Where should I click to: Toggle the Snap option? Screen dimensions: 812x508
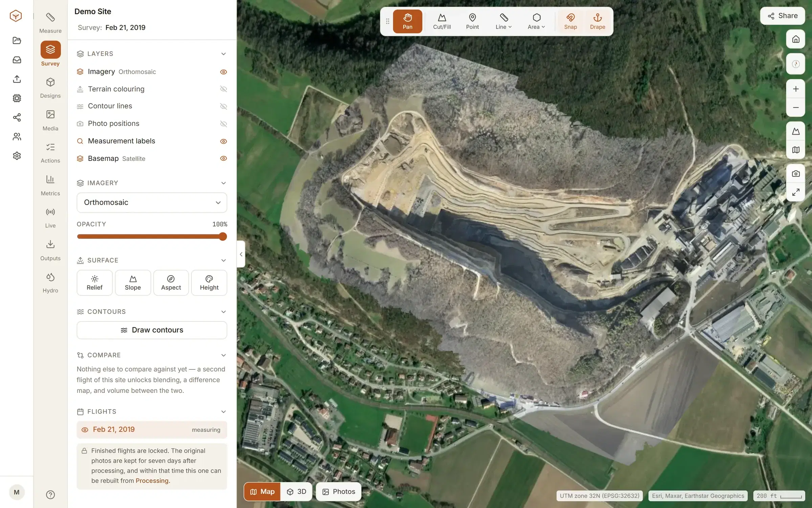click(570, 21)
